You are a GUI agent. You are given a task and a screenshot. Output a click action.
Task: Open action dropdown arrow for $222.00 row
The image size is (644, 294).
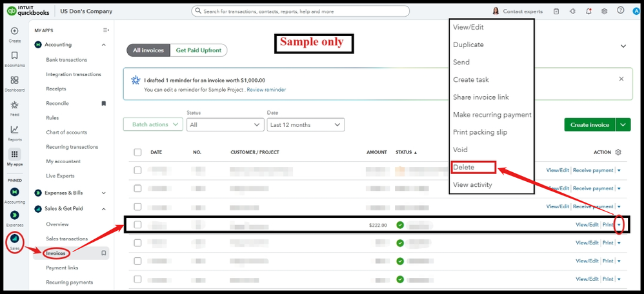[x=619, y=225]
